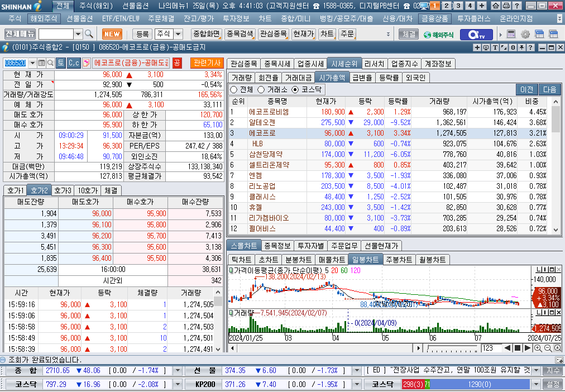The width and height of the screenshot is (565, 392).
Task: Click the screen-capture icon in sub-window bar
Action: click(x=486, y=47)
